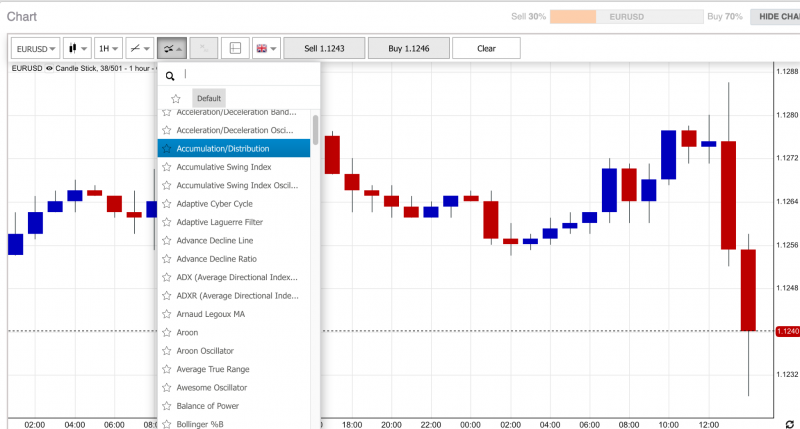Image resolution: width=800 pixels, height=429 pixels.
Task: Click the refresh chart icon
Action: [x=790, y=424]
